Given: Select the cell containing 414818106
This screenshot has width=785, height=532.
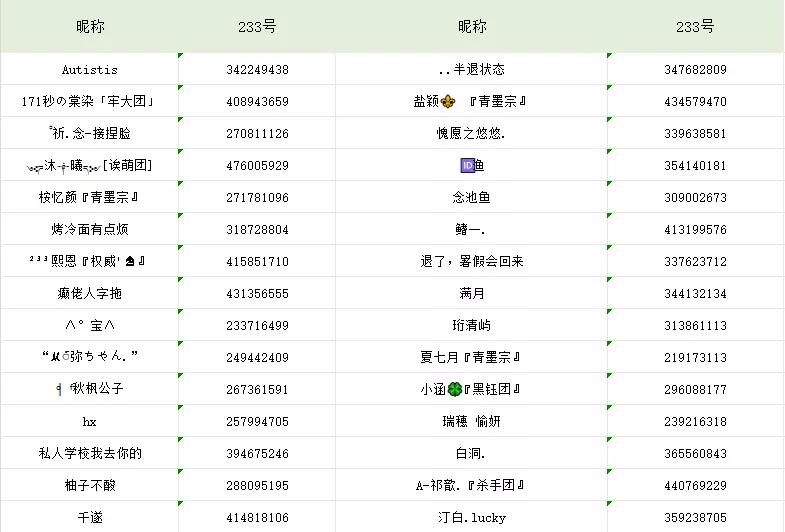Looking at the screenshot, I should [x=258, y=517].
